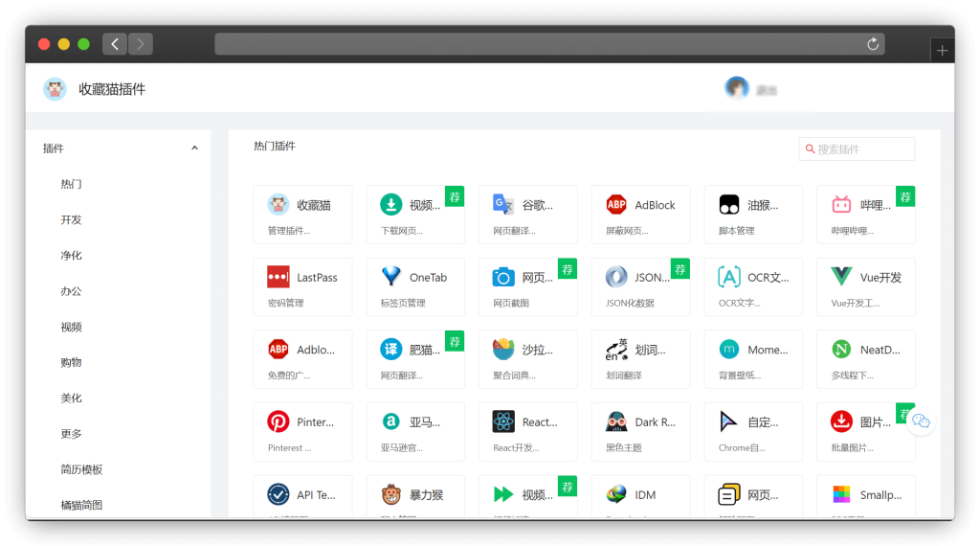Open the Pinterest plugin icon
Screen dimensions: 980x546
tap(278, 421)
